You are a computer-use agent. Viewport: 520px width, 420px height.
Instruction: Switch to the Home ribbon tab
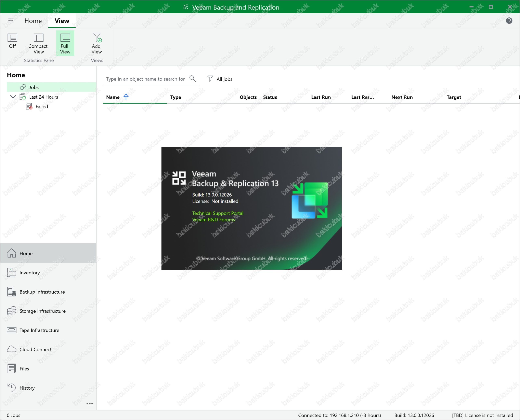[x=33, y=21]
